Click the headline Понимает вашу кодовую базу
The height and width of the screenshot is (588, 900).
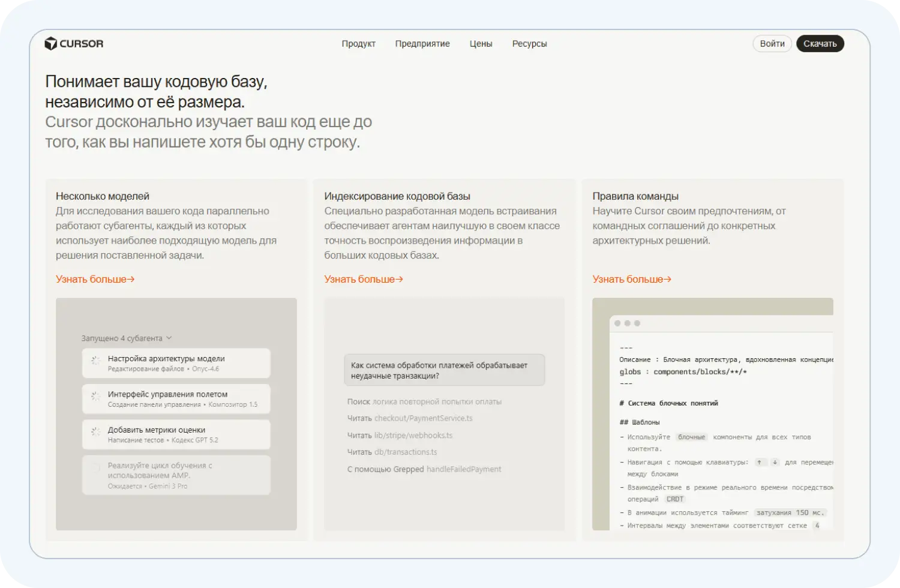pos(156,92)
